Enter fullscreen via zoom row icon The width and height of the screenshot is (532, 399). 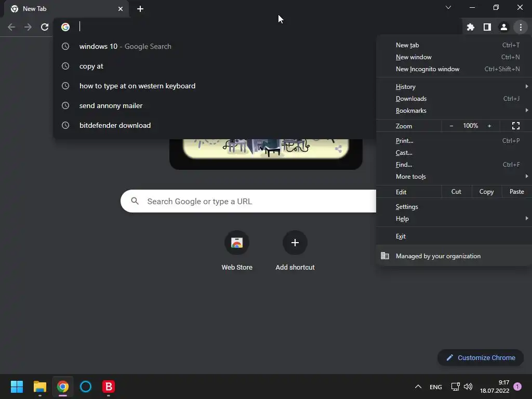pyautogui.click(x=516, y=126)
